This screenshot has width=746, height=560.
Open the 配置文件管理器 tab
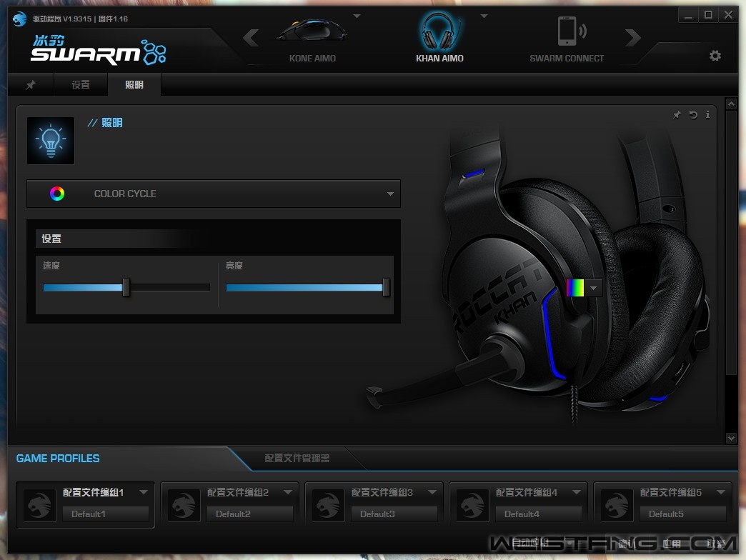[297, 459]
